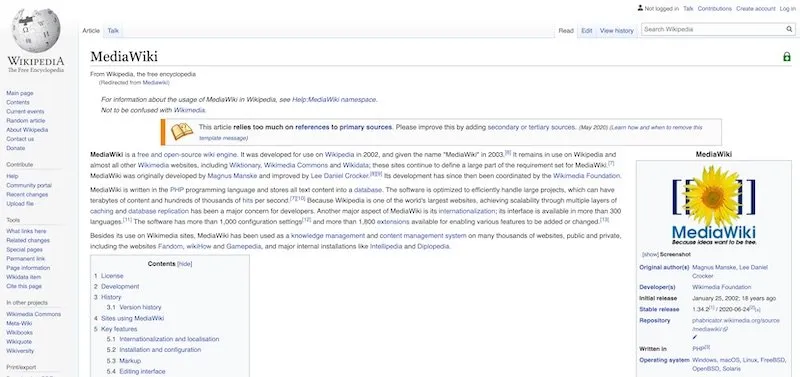The height and width of the screenshot is (377, 800).
Task: Open the Article tab
Action: click(91, 31)
